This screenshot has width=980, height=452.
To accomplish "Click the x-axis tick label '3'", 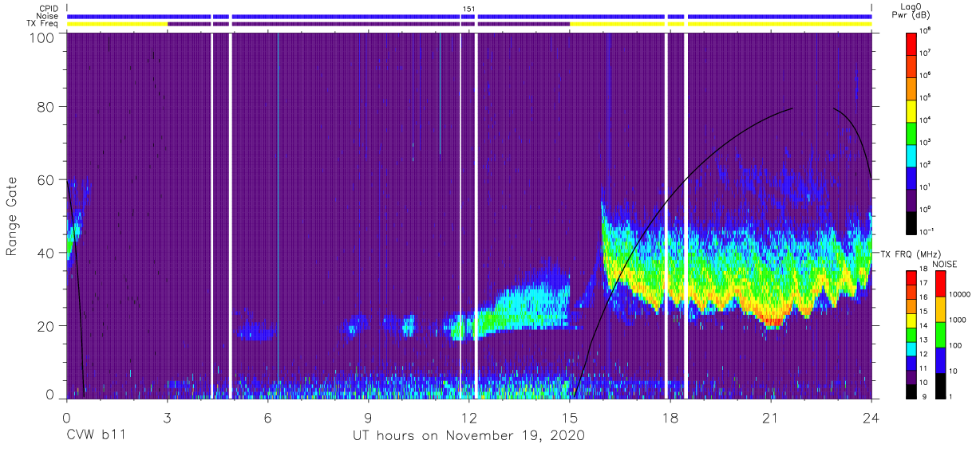I will (x=168, y=417).
